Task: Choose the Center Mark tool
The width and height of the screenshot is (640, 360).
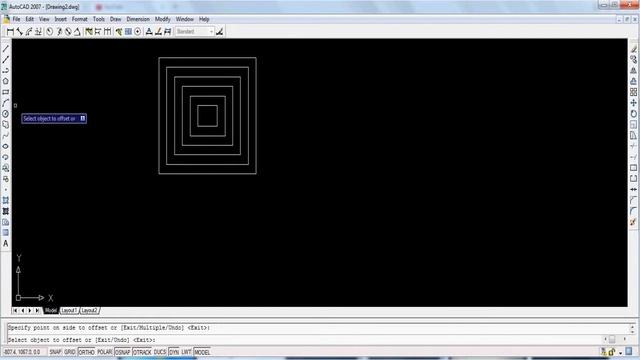Action: 138,31
